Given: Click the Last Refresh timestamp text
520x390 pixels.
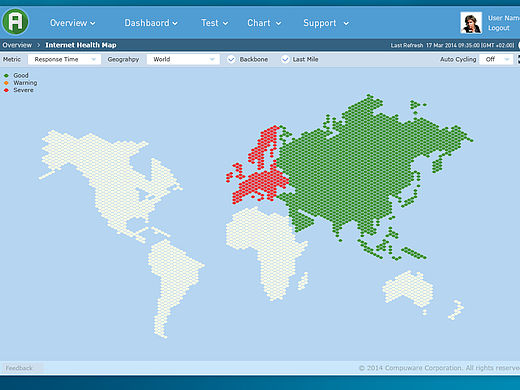Looking at the screenshot, I should 453,45.
